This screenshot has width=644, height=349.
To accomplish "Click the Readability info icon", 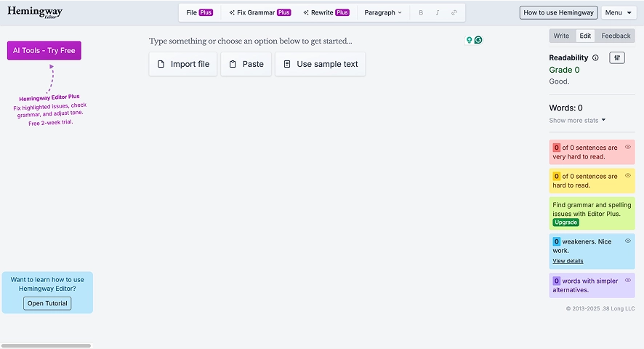I will 595,58.
